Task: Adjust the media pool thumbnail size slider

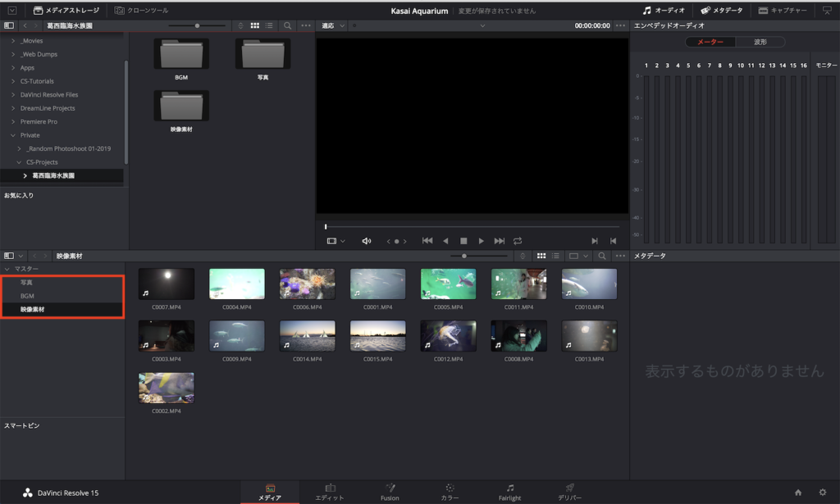Action: 464,256
